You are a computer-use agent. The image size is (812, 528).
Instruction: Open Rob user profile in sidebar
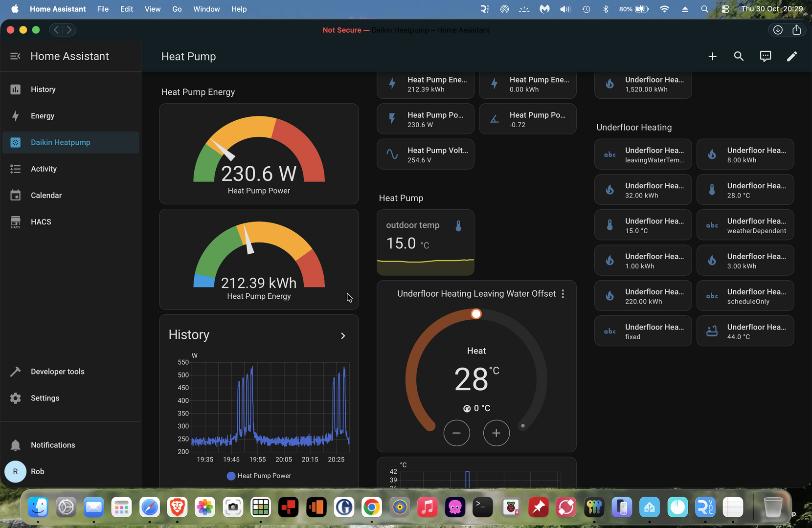tap(37, 471)
